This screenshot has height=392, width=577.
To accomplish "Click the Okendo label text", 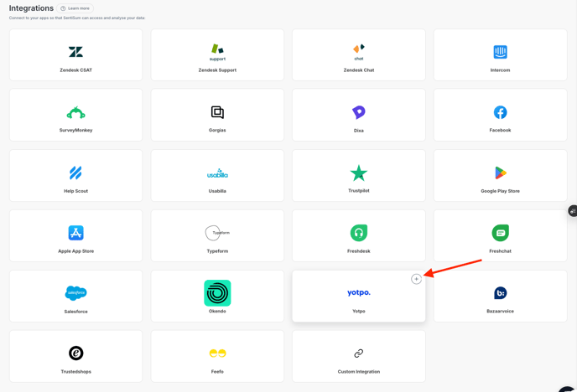I will click(217, 312).
